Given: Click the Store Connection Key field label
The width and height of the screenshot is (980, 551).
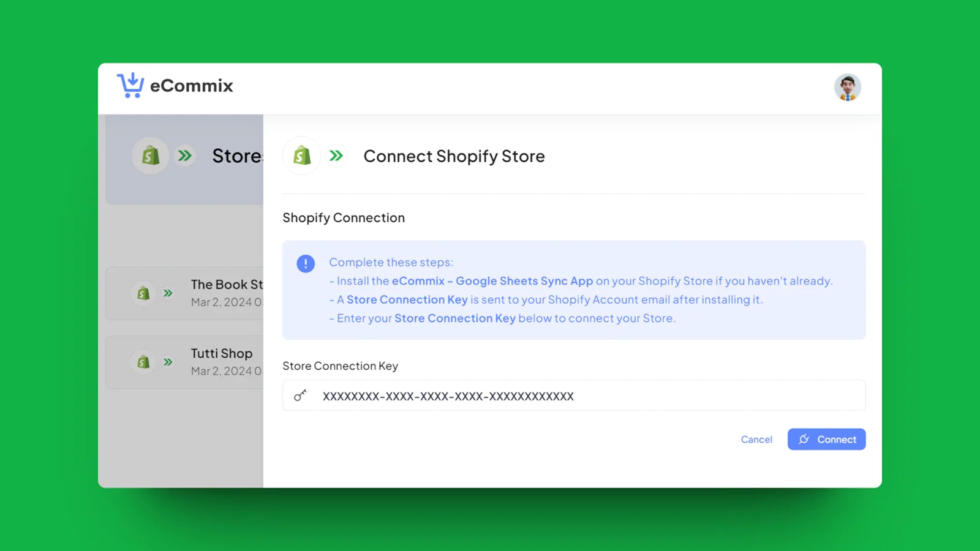Looking at the screenshot, I should click(x=340, y=366).
